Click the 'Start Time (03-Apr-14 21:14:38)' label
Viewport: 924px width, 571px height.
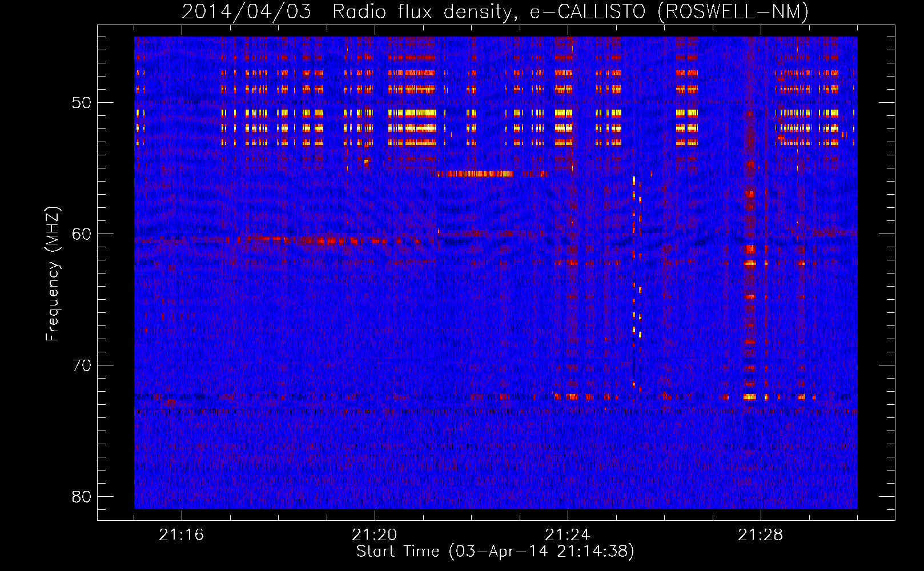coord(495,552)
